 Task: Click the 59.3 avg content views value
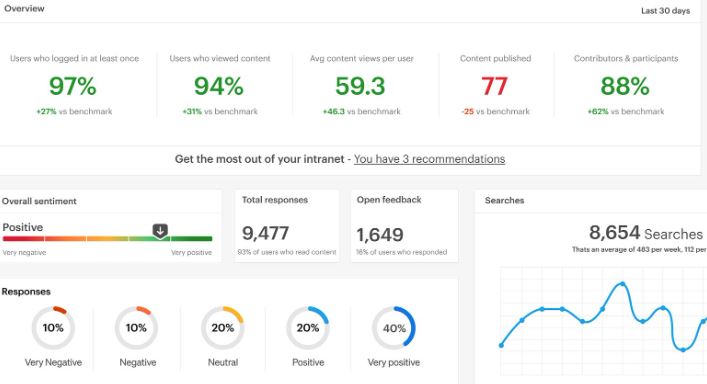360,86
